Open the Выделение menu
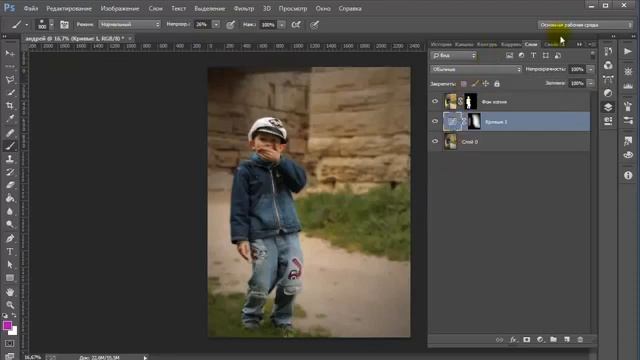 coord(209,8)
